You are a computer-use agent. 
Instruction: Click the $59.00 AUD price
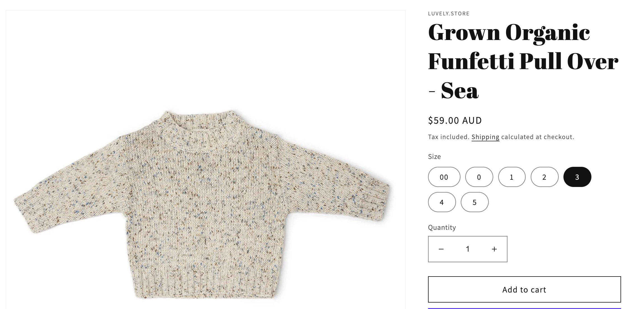click(x=455, y=120)
